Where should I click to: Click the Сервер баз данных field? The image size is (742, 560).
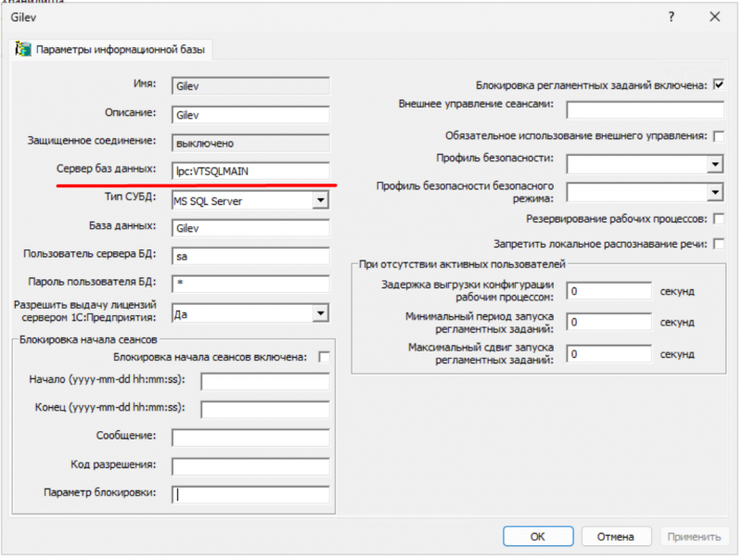(x=250, y=171)
